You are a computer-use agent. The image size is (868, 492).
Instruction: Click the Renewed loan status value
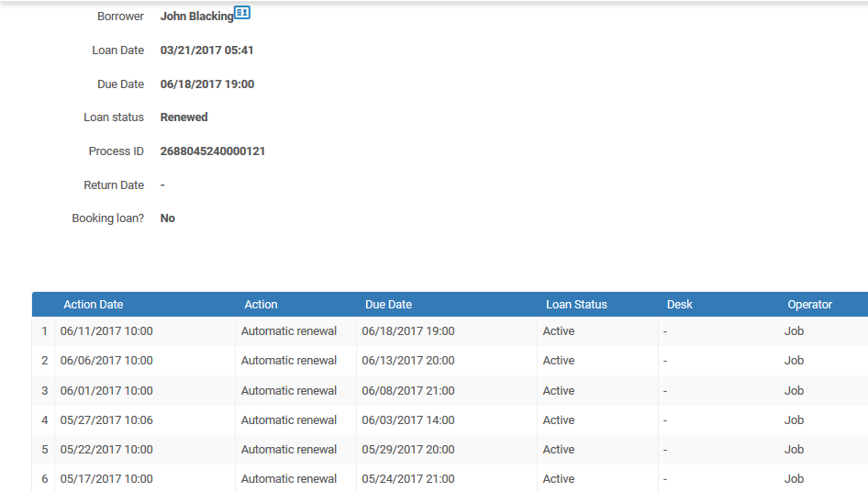pos(184,117)
